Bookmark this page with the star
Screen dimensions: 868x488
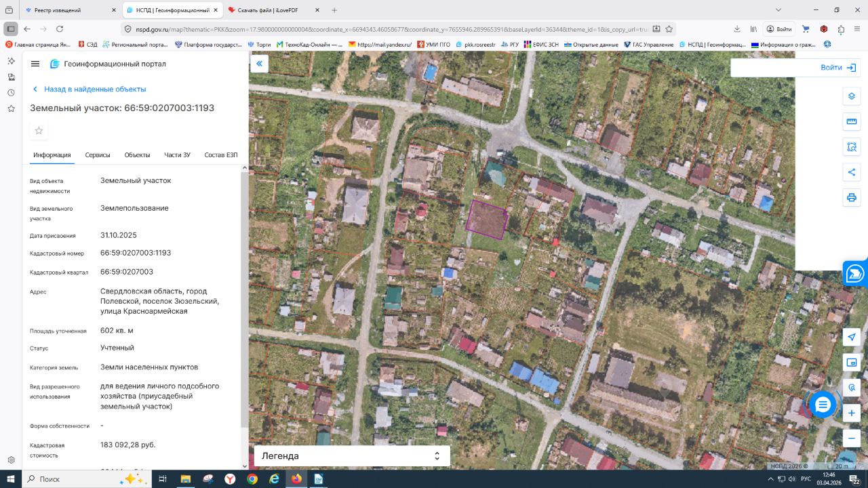(669, 29)
